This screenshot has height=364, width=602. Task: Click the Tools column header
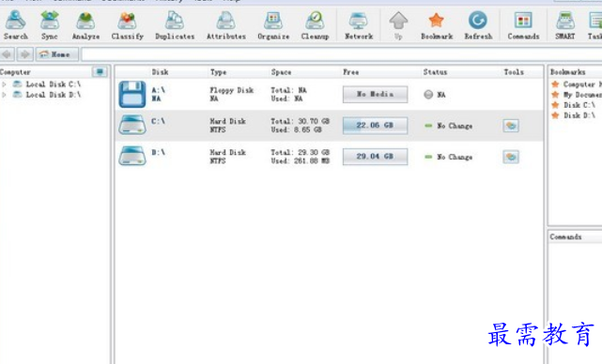[514, 72]
